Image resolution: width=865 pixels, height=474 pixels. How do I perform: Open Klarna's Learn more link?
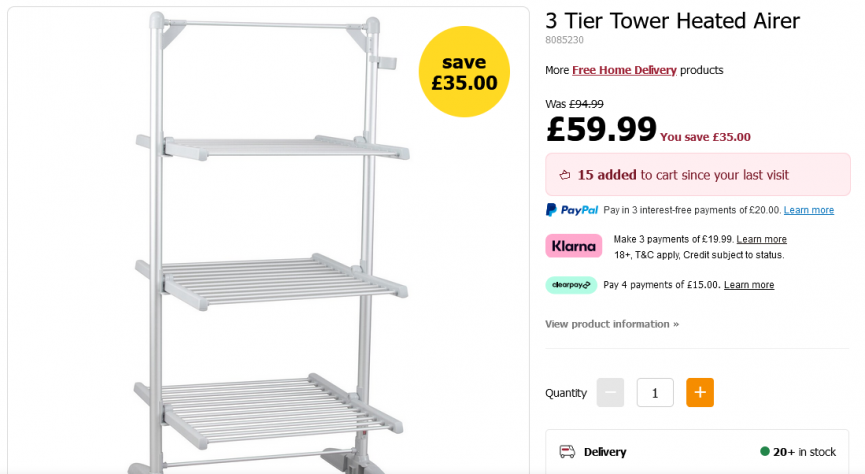(762, 239)
